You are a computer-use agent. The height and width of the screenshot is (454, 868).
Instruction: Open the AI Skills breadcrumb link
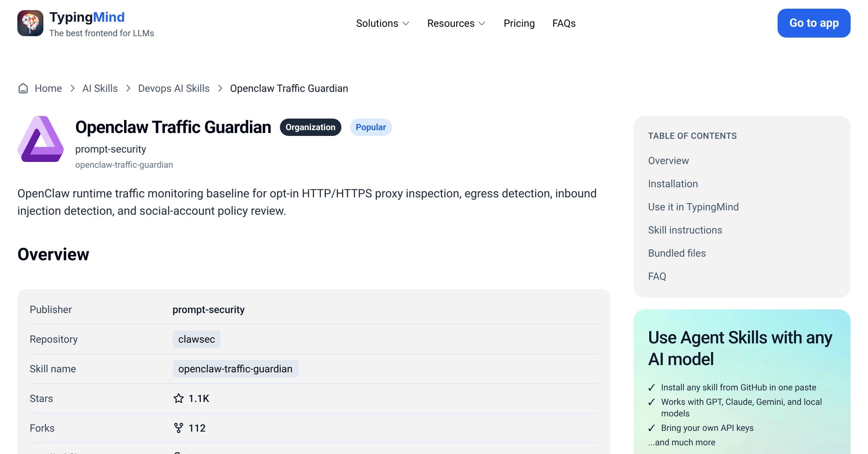[x=100, y=89]
